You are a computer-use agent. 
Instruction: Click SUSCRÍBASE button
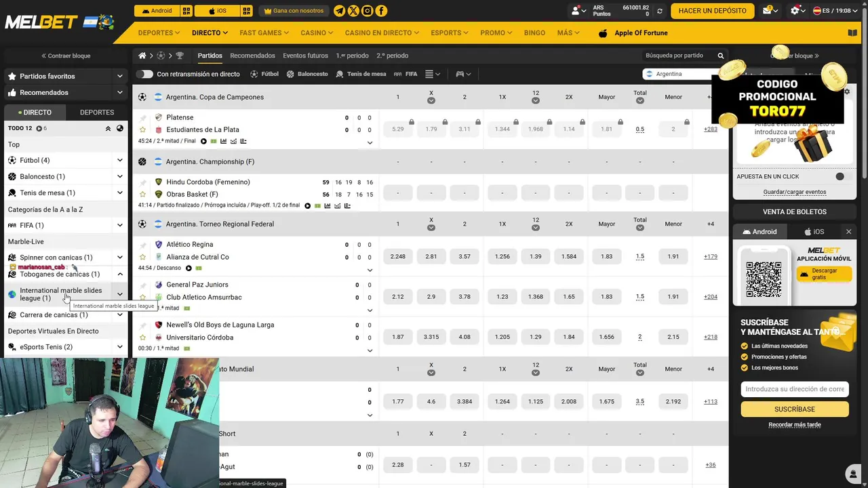tap(795, 409)
